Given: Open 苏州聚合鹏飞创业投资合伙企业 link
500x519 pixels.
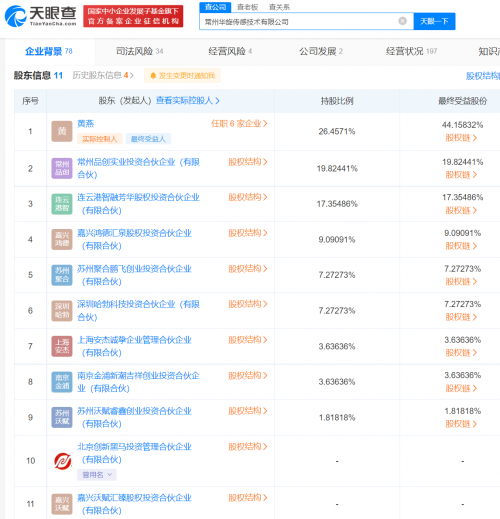Looking at the screenshot, I should pyautogui.click(x=134, y=275).
